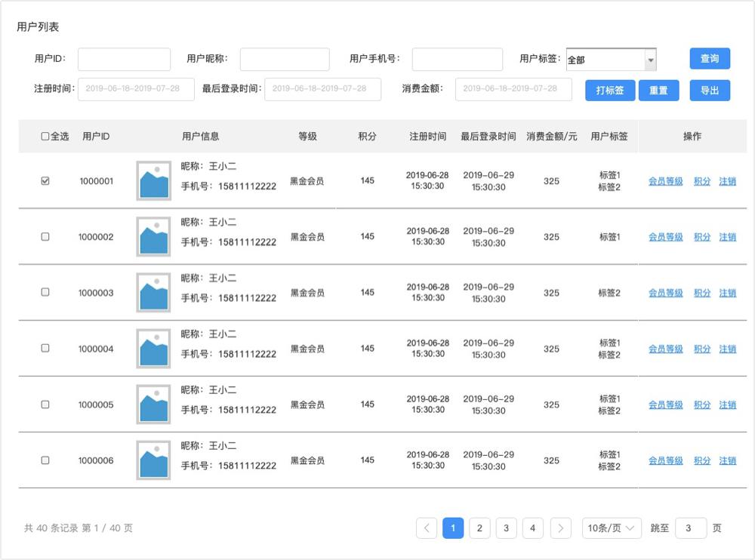Click the dropdown arrow beside 用户标签
This screenshot has width=755, height=560.
pyautogui.click(x=651, y=59)
